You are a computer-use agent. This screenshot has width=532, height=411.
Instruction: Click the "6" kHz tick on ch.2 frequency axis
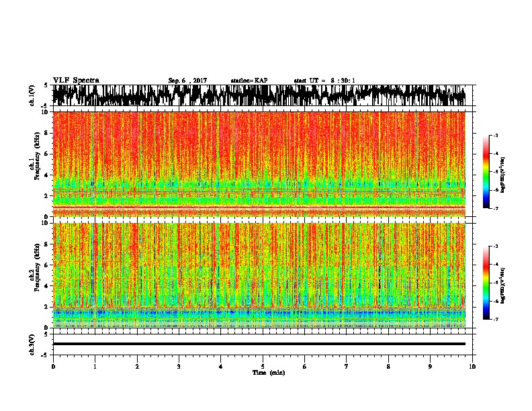tap(48, 265)
